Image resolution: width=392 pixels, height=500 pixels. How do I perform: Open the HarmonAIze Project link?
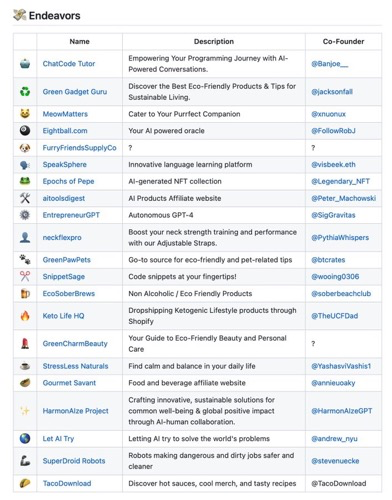point(75,411)
